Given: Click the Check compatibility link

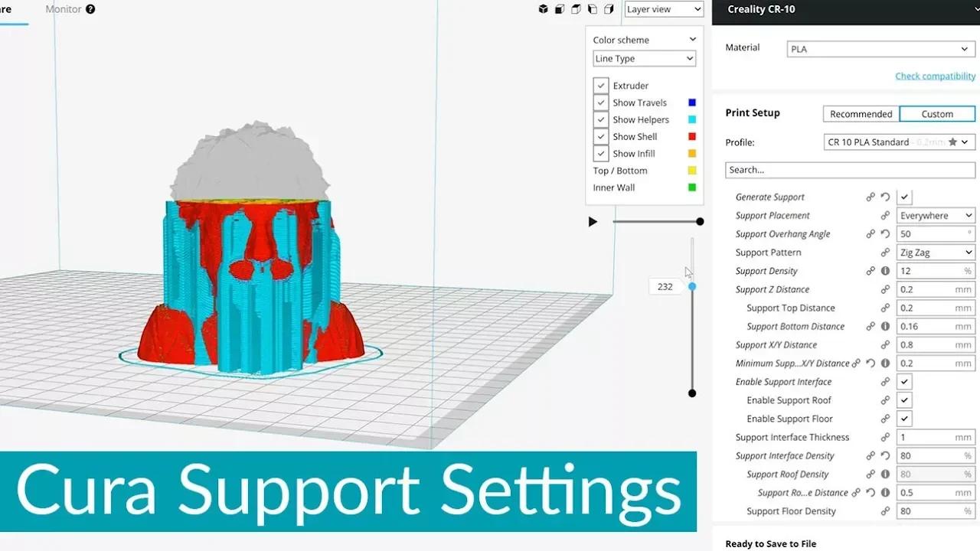Looking at the screenshot, I should click(x=935, y=76).
